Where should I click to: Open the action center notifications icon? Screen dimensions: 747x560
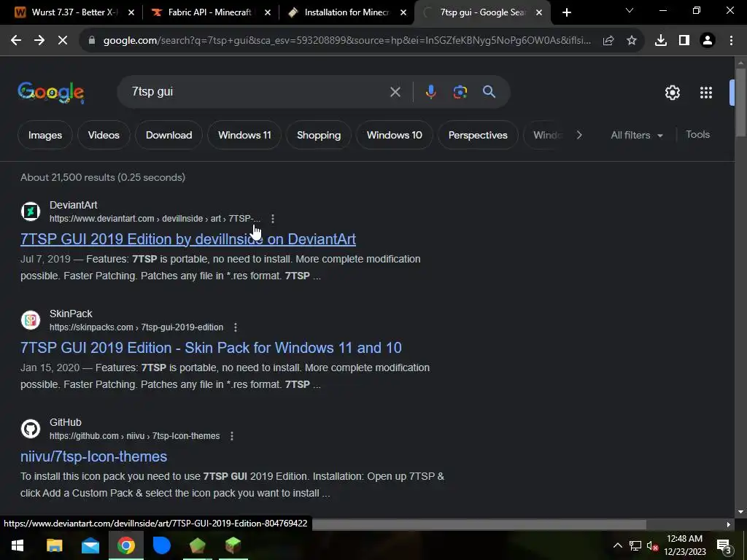724,546
